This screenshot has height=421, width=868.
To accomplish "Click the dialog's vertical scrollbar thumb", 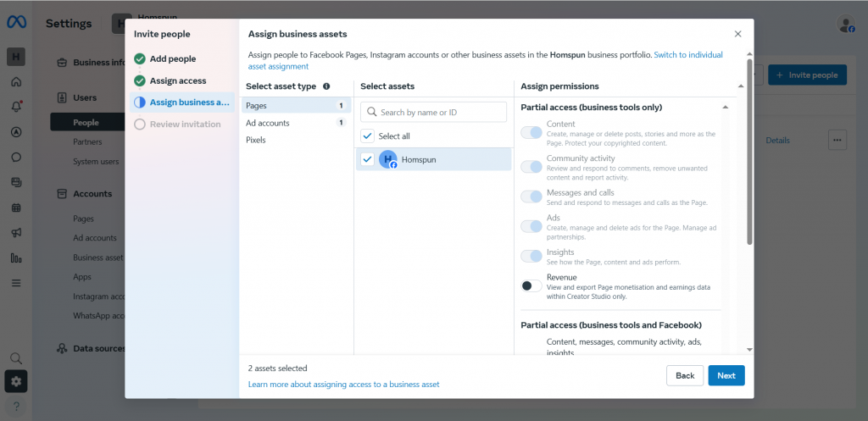I will click(x=749, y=152).
